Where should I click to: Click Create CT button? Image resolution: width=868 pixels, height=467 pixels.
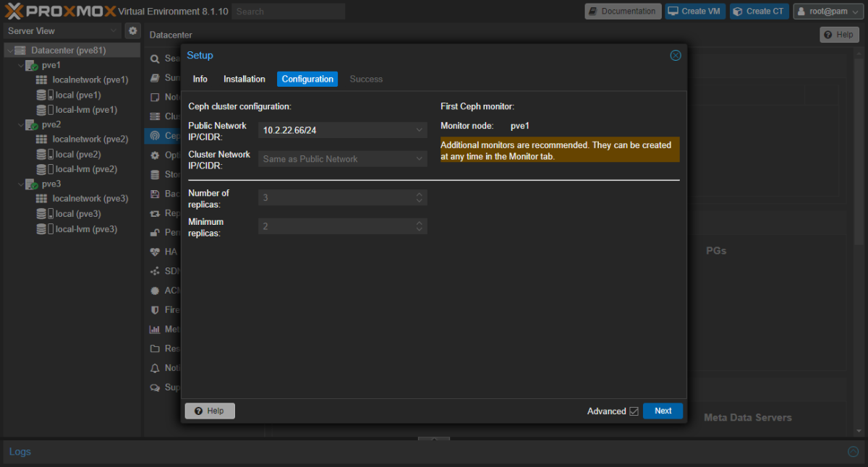click(x=759, y=11)
